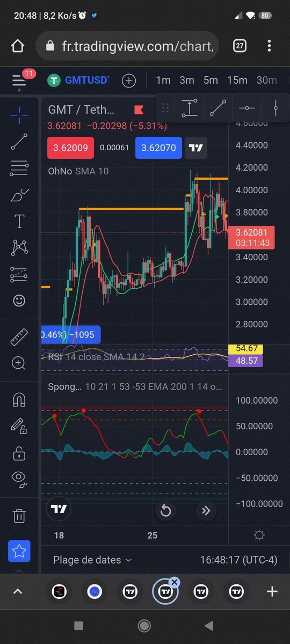Jump to latest bar arrows button
The height and width of the screenshot is (644, 290).
[x=205, y=511]
